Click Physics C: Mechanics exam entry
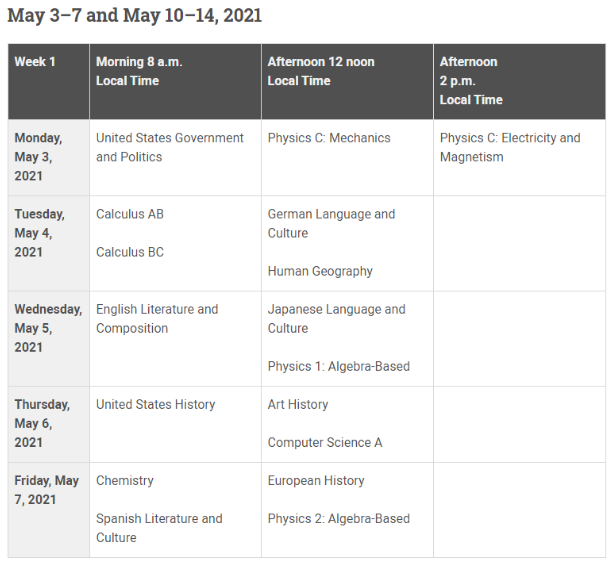 (329, 138)
